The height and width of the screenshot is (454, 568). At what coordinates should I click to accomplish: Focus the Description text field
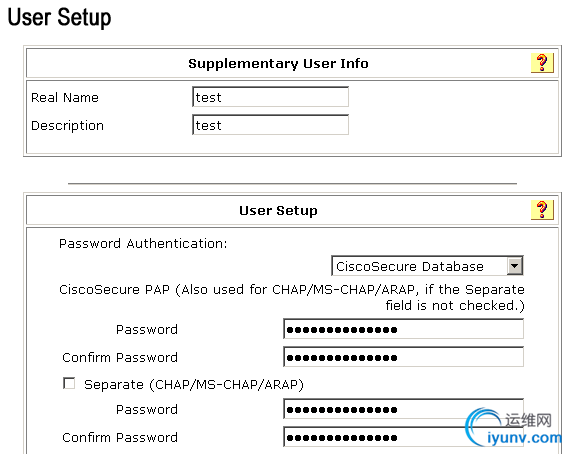[x=270, y=125]
